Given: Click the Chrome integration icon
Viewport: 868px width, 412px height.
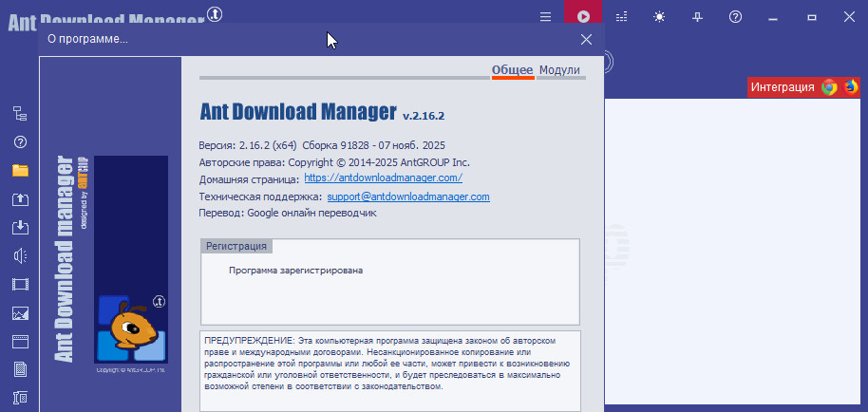Looking at the screenshot, I should pyautogui.click(x=829, y=87).
